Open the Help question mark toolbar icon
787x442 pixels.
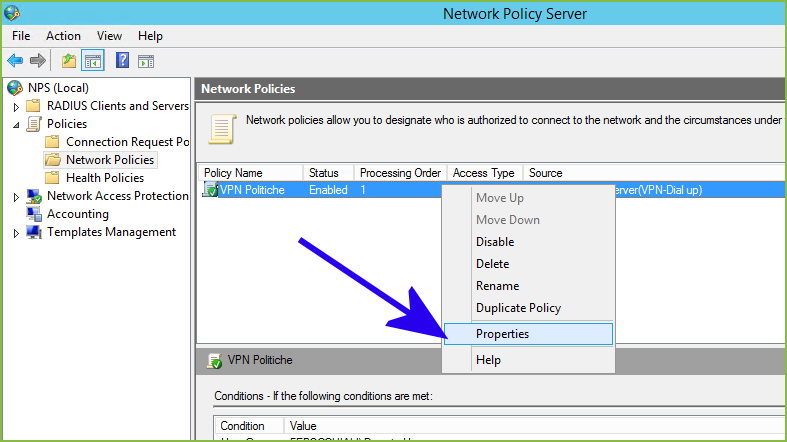click(122, 61)
